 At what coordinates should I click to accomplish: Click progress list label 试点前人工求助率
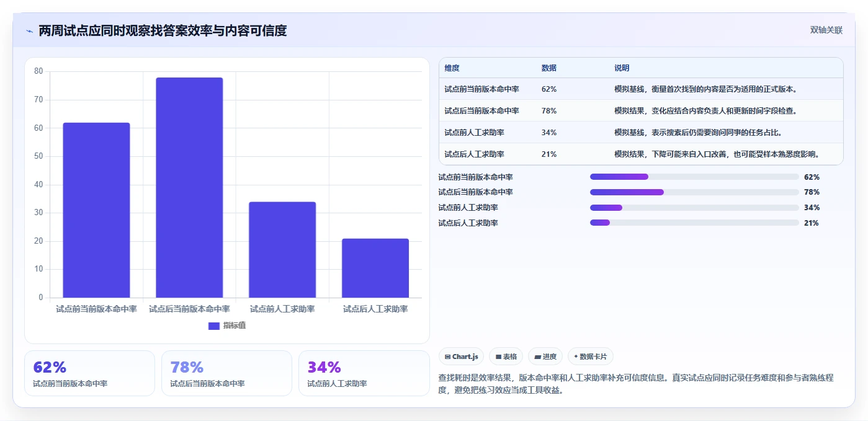point(468,208)
